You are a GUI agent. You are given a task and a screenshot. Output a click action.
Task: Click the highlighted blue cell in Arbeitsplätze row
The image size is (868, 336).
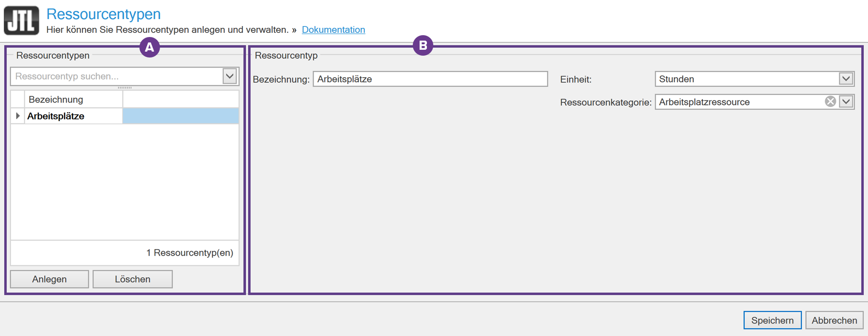(x=181, y=116)
